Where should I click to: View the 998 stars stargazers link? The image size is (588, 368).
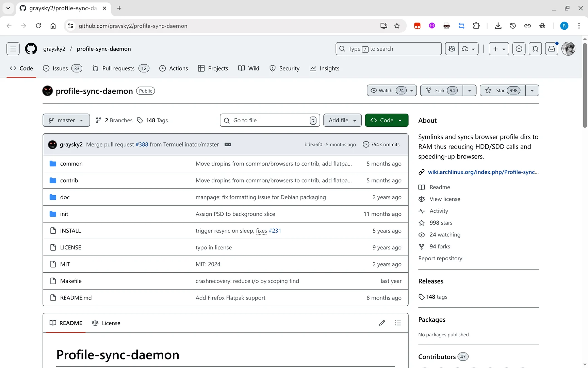coord(441,223)
